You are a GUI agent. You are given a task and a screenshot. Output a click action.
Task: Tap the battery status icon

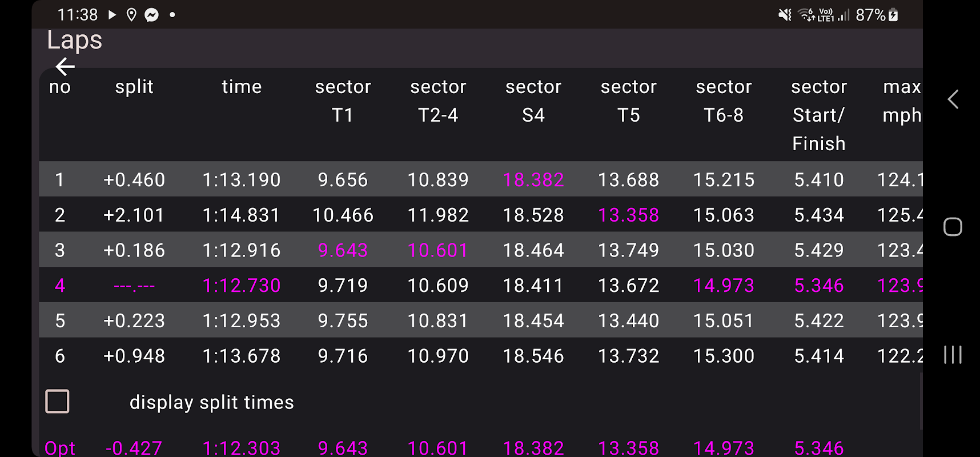[x=893, y=15]
